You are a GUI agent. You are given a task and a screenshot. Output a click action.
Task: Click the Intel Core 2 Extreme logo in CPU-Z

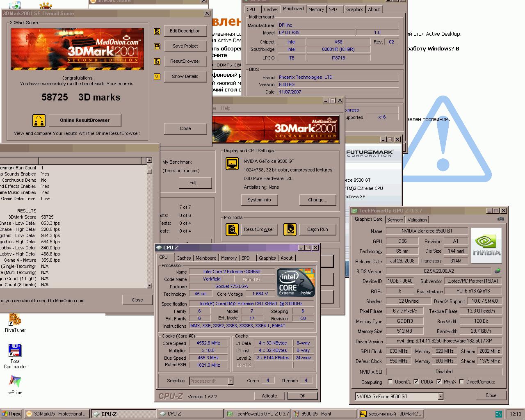pos(296,282)
